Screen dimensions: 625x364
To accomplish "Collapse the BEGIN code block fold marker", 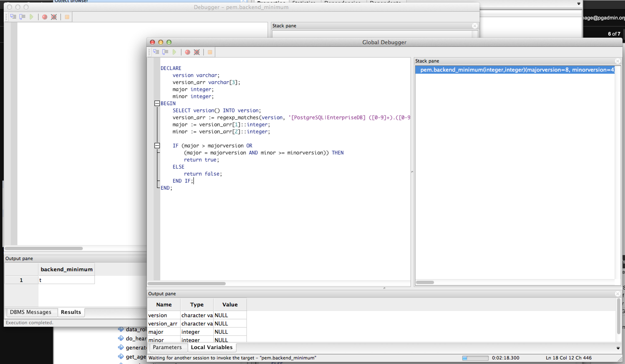I will 157,103.
